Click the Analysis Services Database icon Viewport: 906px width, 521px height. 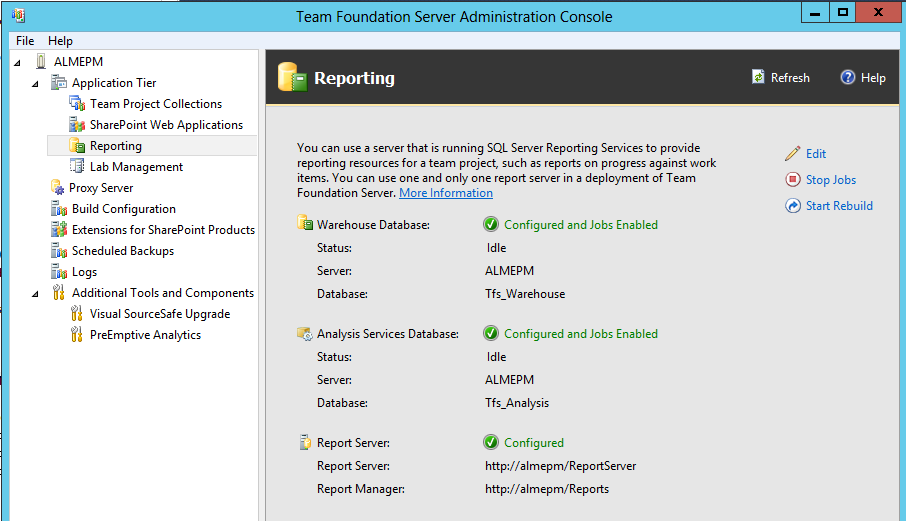tap(305, 333)
